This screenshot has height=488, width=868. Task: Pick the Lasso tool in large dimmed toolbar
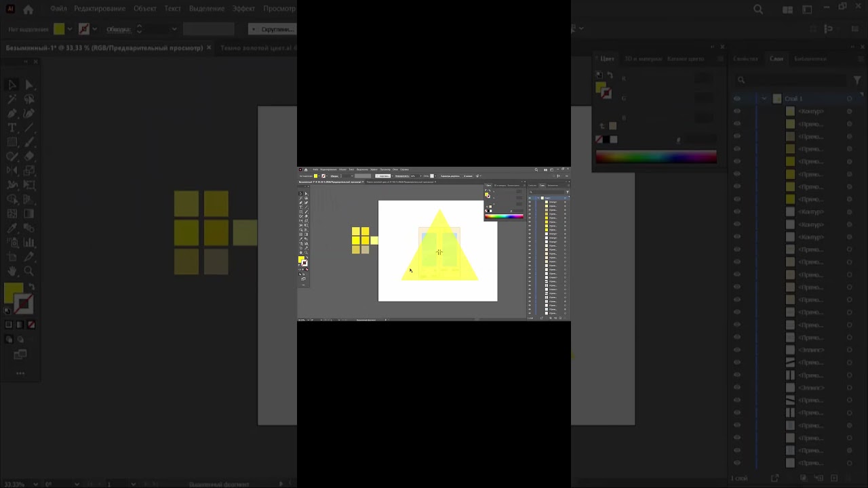pos(29,99)
